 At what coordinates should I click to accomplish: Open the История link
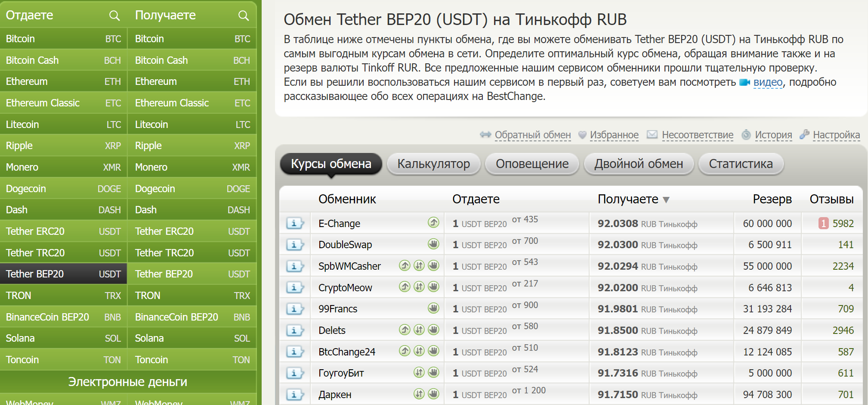point(773,135)
